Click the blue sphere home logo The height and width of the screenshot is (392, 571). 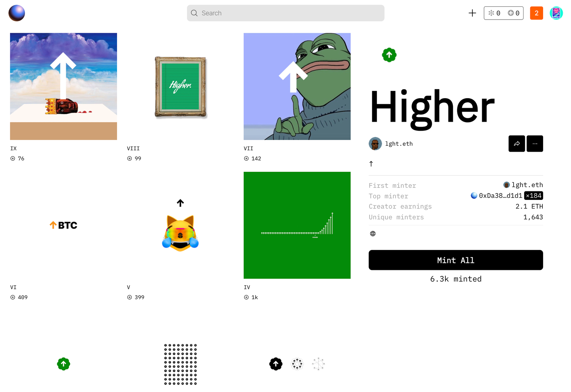[17, 13]
